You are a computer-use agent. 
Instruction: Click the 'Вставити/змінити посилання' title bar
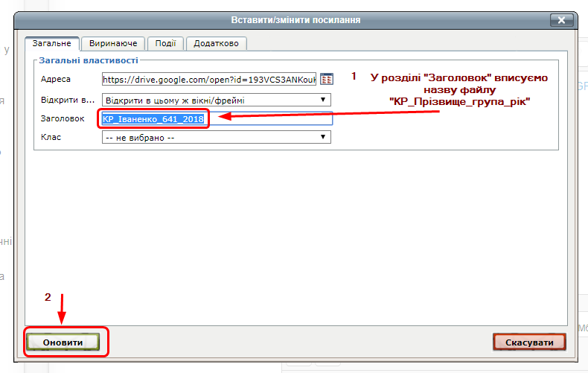pos(296,20)
